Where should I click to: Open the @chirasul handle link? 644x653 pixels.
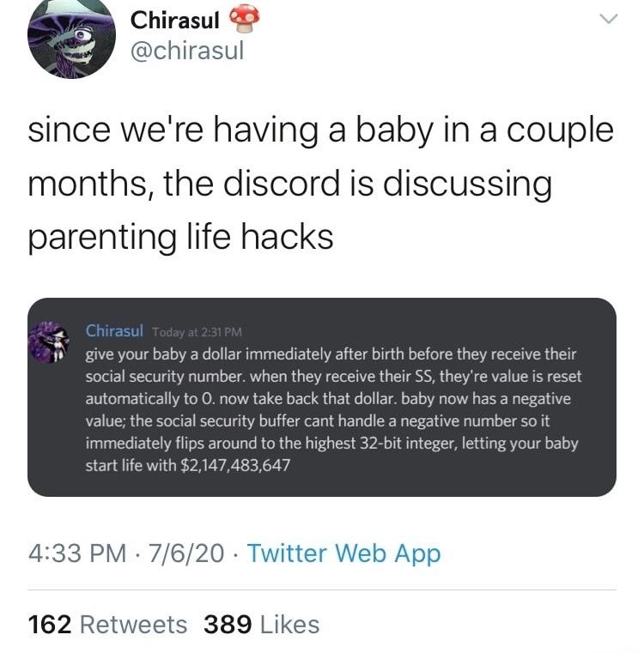187,51
